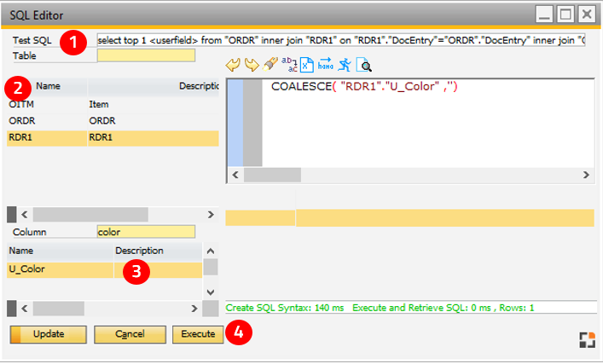
Task: Click the highlighter marker icon
Action: (270, 65)
